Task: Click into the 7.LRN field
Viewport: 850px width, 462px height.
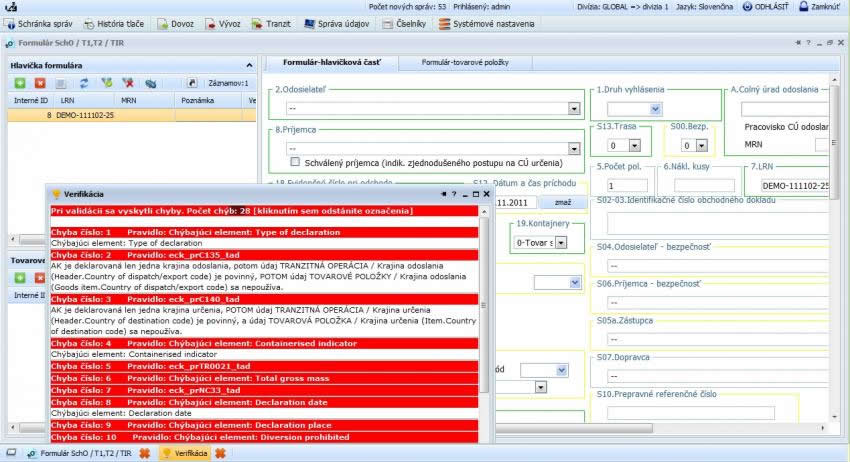Action: 794,185
